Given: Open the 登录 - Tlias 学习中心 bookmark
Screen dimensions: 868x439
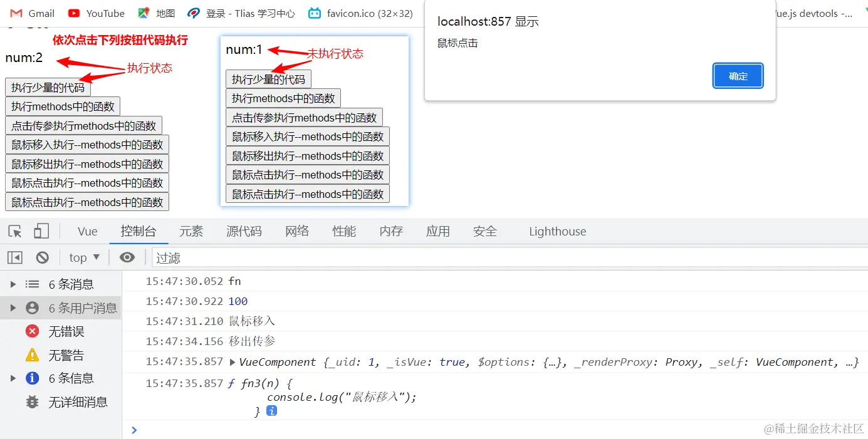Looking at the screenshot, I should (241, 13).
